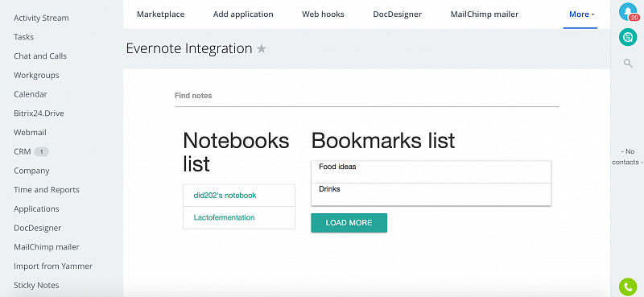
Task: Open Tasks in the sidebar
Action: [x=24, y=37]
